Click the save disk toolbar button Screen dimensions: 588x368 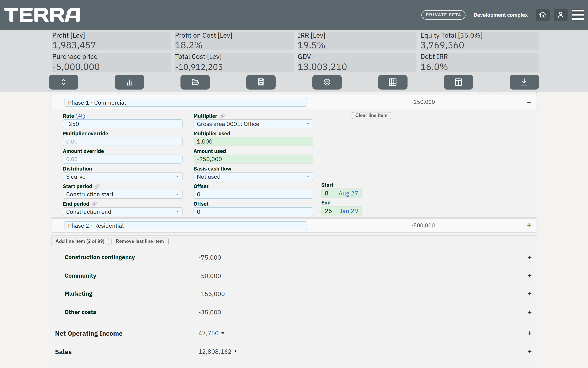261,82
